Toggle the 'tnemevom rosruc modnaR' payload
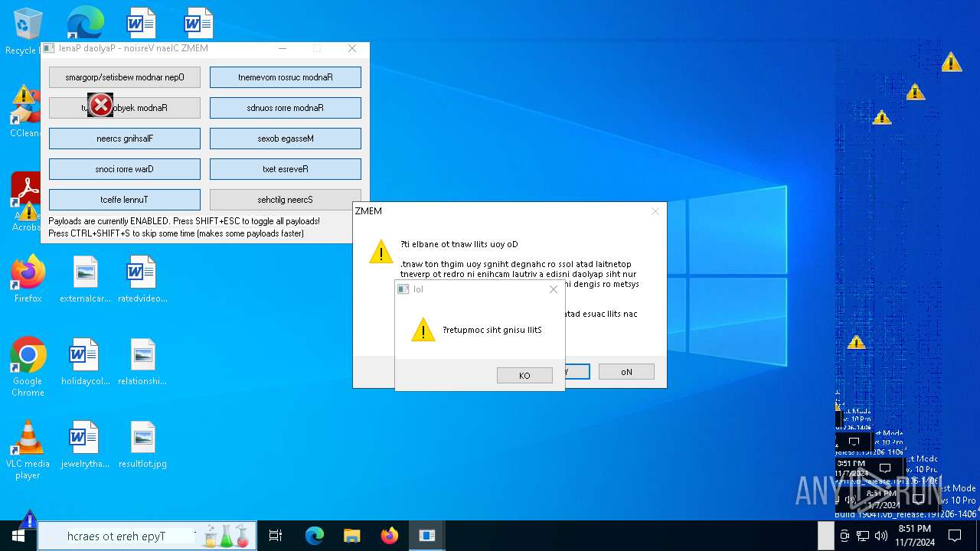Screen dimensions: 980x551 286,77
